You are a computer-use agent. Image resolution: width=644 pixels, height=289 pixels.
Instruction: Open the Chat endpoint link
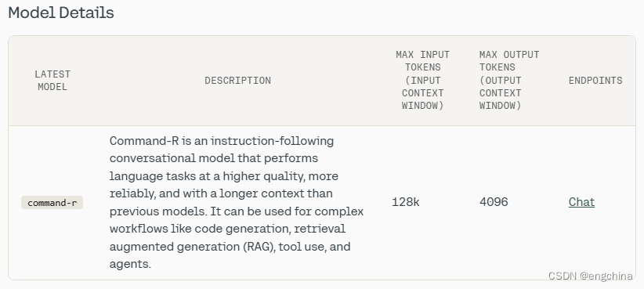coord(581,202)
